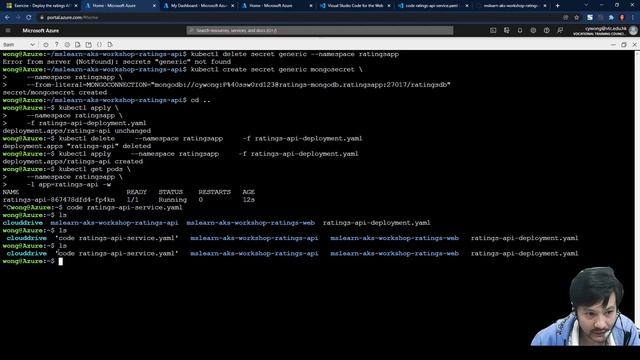Switch to code ratings-api-service.yaml tab
This screenshot has height=360, width=640.
(433, 6)
